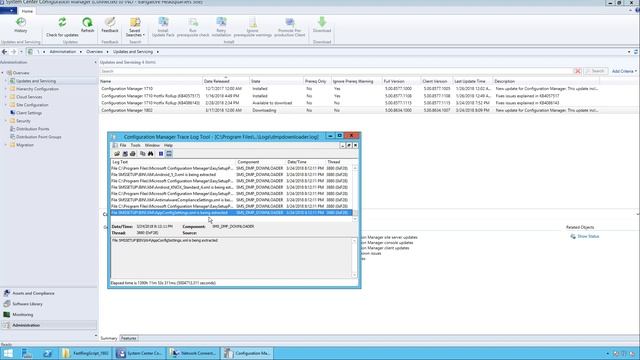The height and width of the screenshot is (360, 640).
Task: Open the Monitoring workspace
Action: point(22,315)
